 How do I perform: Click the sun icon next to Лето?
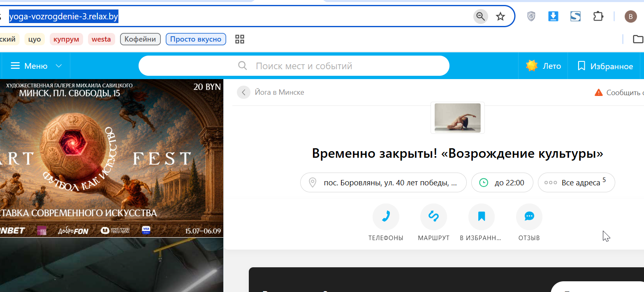click(532, 66)
